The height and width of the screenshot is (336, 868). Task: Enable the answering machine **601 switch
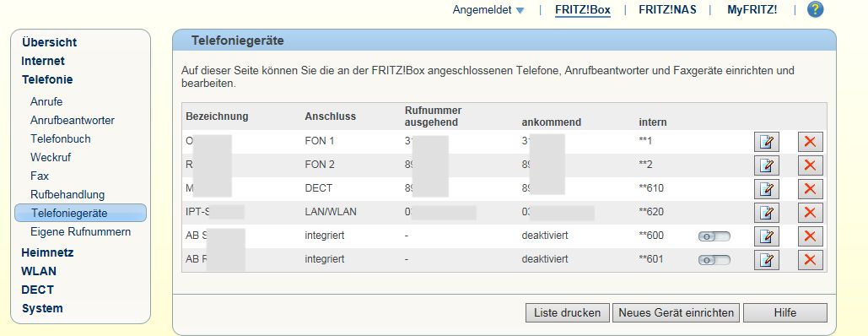point(714,260)
